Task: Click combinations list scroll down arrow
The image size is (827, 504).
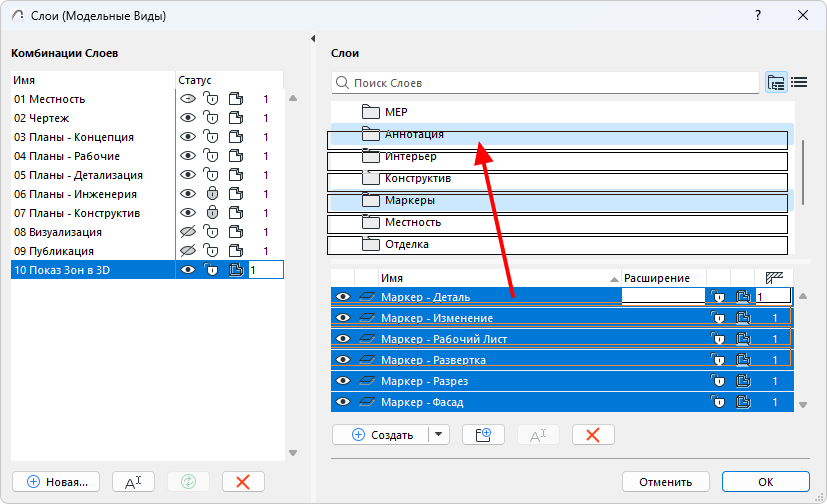Action: coord(293,453)
